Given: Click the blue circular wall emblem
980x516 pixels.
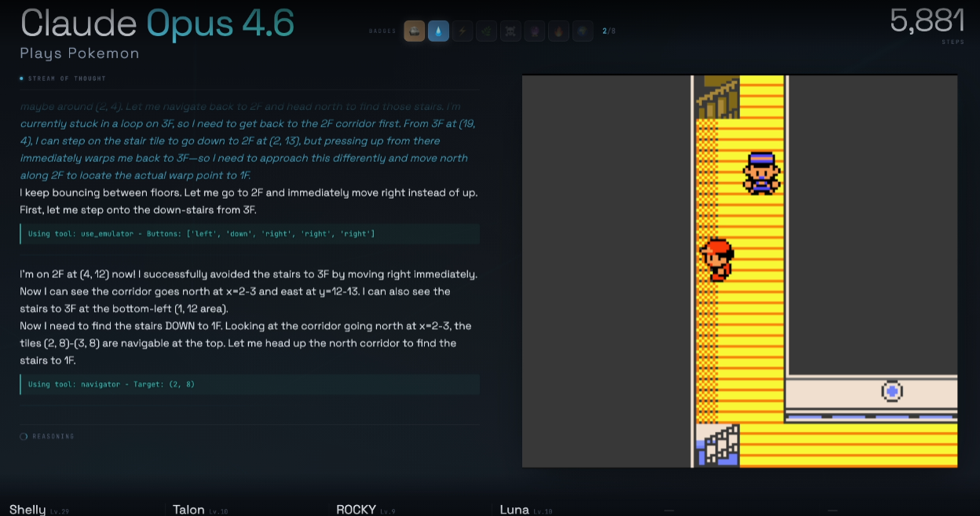Looking at the screenshot, I should coord(891,391).
